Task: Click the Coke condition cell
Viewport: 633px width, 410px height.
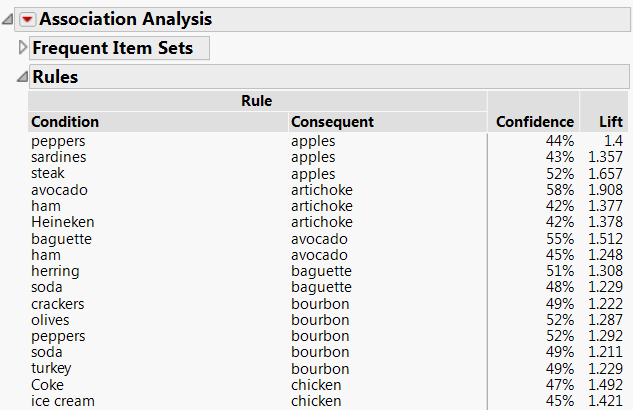Action: [47, 385]
